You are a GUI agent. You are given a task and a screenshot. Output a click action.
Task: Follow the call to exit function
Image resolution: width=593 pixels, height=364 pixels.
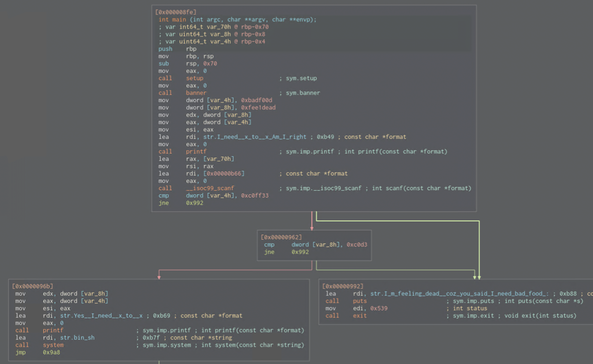point(359,316)
